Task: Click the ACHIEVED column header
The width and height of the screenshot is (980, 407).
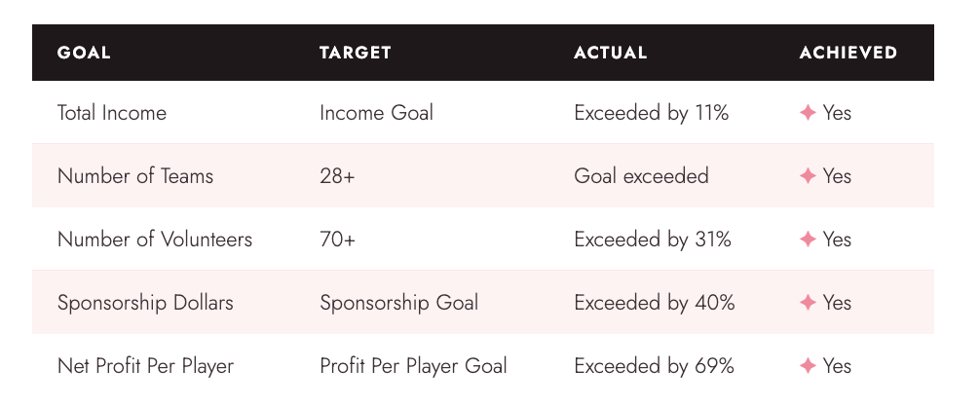Action: tap(848, 53)
